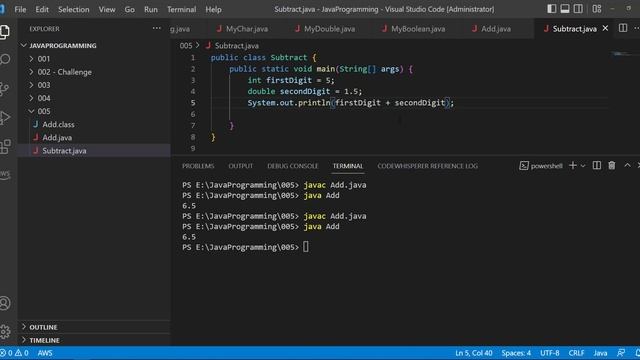The width and height of the screenshot is (640, 360).
Task: Open the AWS Toolkit view
Action: 5,175
